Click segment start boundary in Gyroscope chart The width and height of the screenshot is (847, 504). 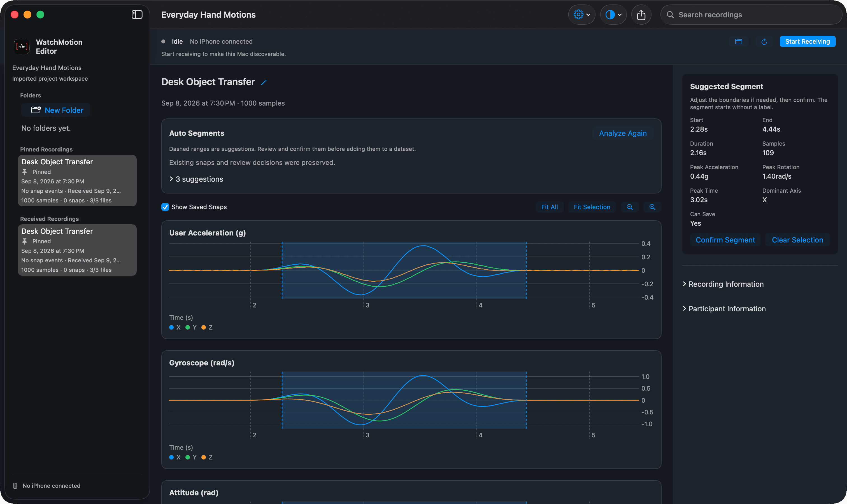[282, 400]
